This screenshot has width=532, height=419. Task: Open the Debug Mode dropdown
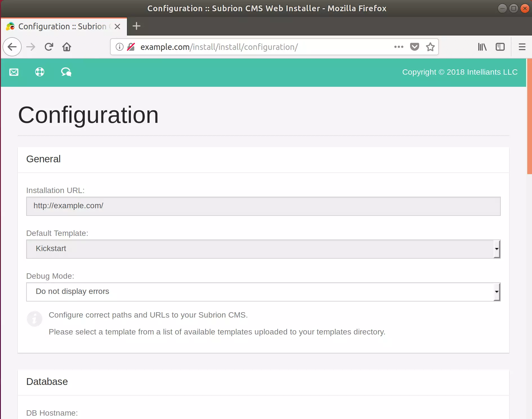pos(263,292)
